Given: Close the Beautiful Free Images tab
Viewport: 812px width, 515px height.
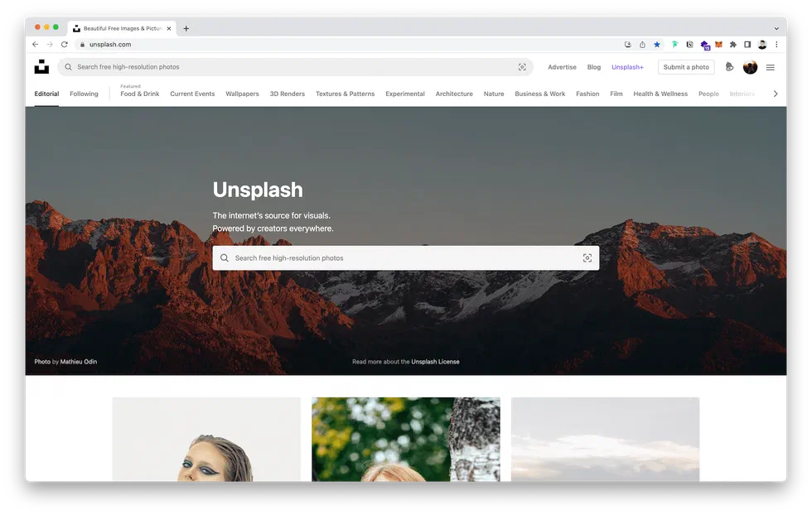Looking at the screenshot, I should pos(169,28).
